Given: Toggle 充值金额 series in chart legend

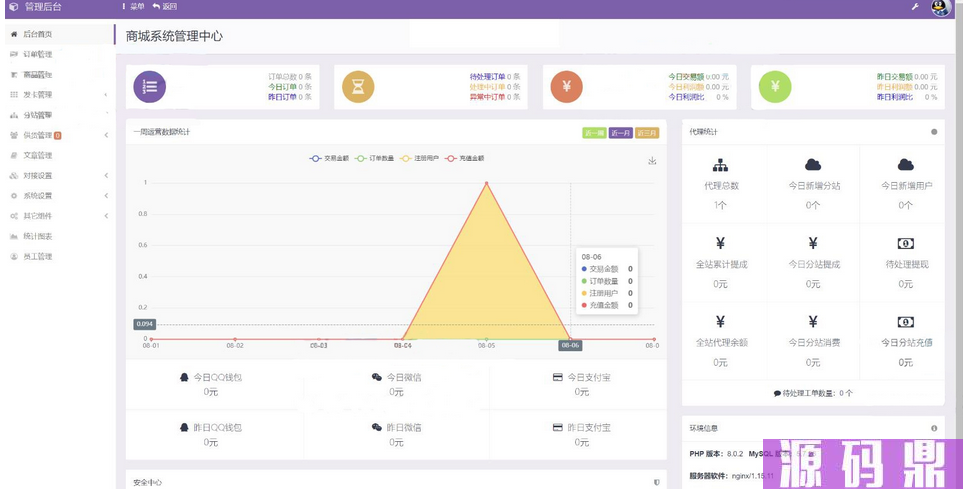Looking at the screenshot, I should [464, 158].
